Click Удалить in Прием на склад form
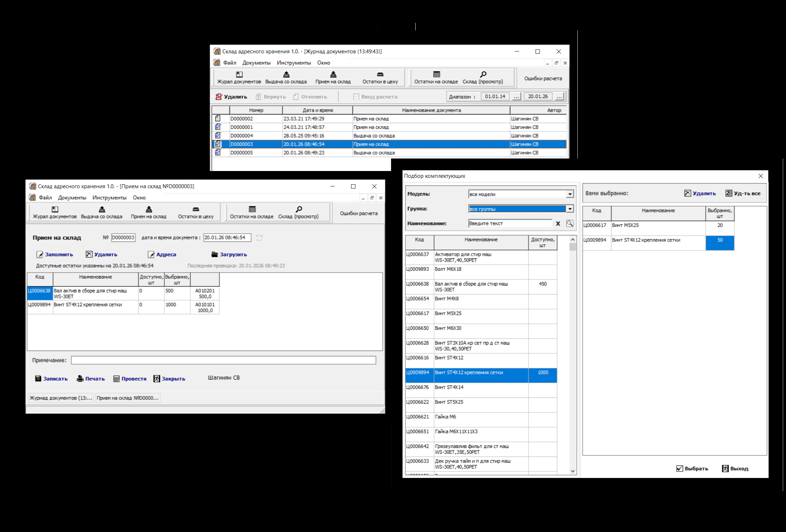The image size is (786, 532). tap(102, 254)
